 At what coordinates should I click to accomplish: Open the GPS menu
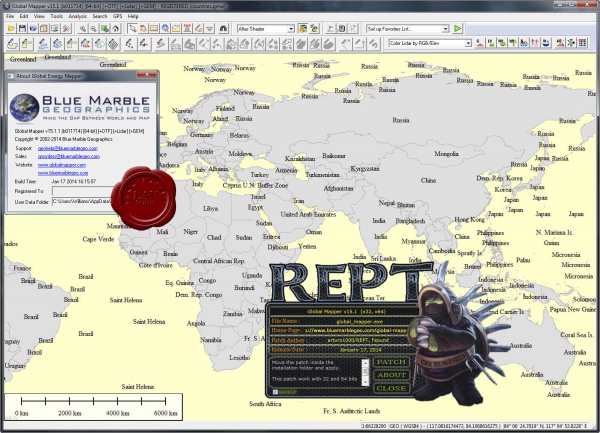[117, 16]
